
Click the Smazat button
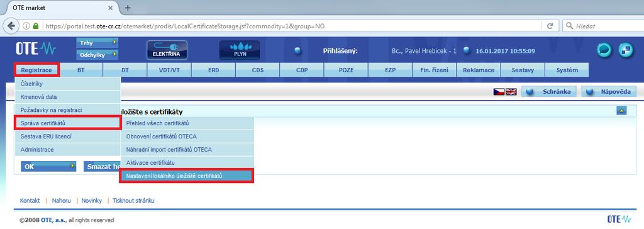pos(102,167)
